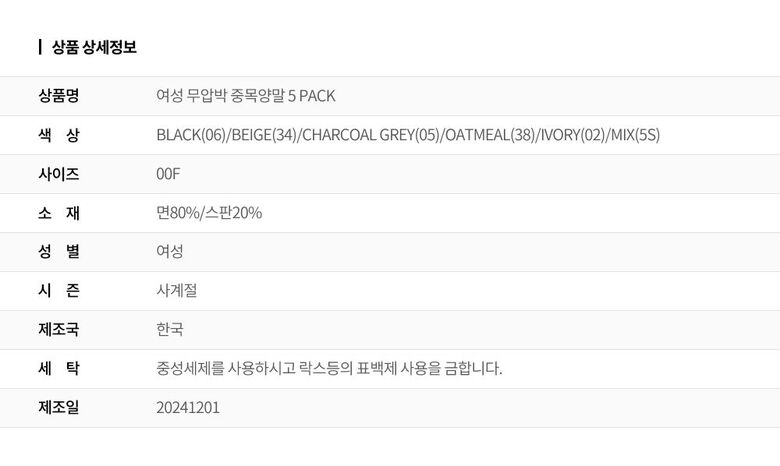Click the 제조일 row label

tap(59, 407)
